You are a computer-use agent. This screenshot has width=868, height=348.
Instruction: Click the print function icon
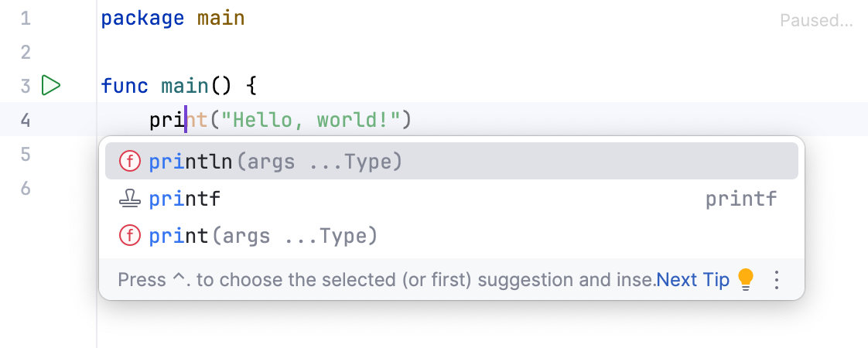[x=129, y=236]
